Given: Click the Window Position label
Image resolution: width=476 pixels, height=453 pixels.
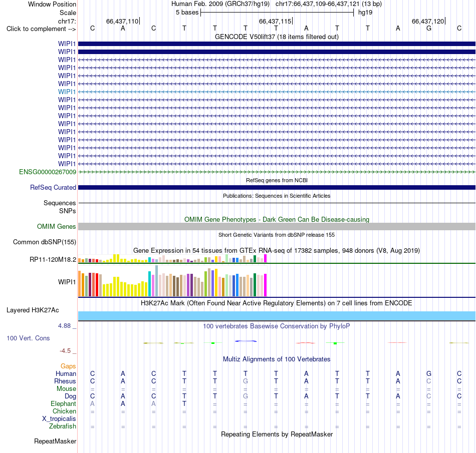Looking at the screenshot, I should [52, 4].
